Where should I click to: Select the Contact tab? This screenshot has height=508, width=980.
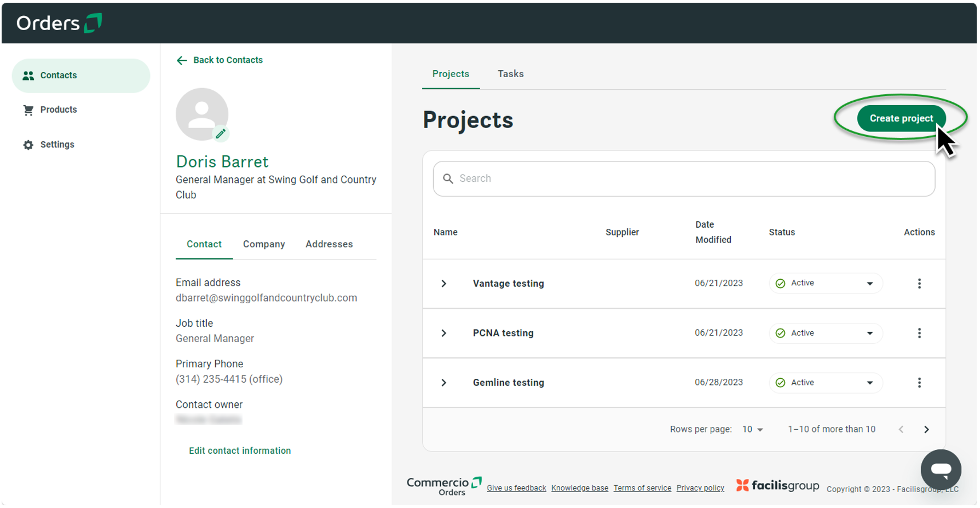point(204,244)
